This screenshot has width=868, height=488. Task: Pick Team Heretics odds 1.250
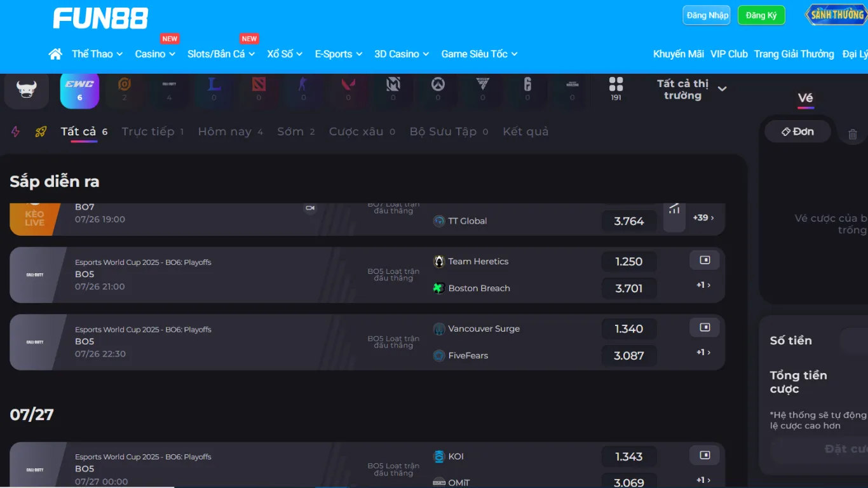[x=628, y=262]
